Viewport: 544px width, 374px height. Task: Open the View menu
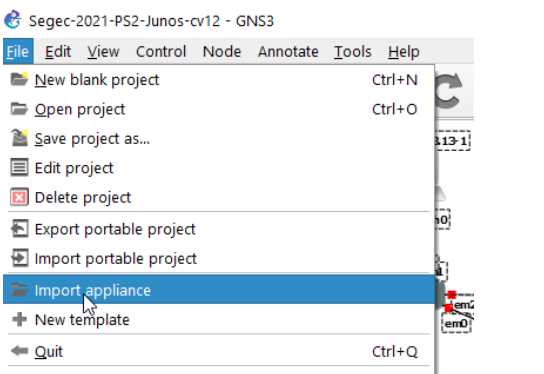point(103,52)
